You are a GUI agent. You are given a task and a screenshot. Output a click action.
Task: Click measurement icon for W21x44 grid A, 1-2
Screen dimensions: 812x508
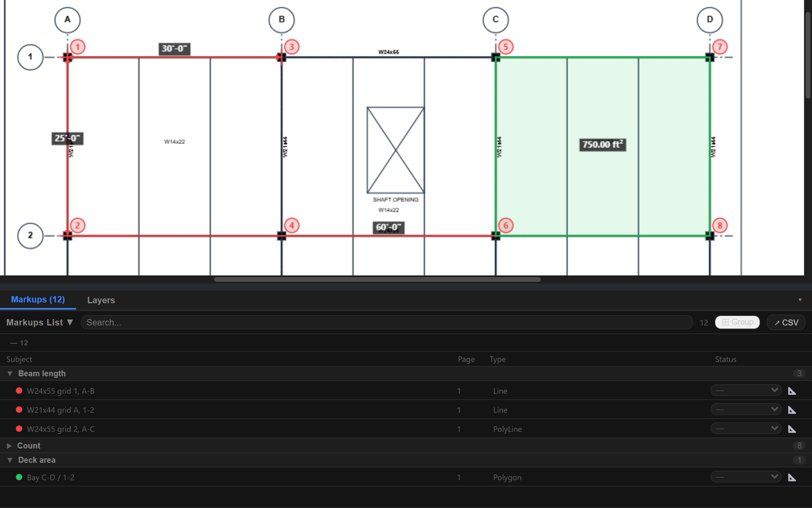pos(792,410)
